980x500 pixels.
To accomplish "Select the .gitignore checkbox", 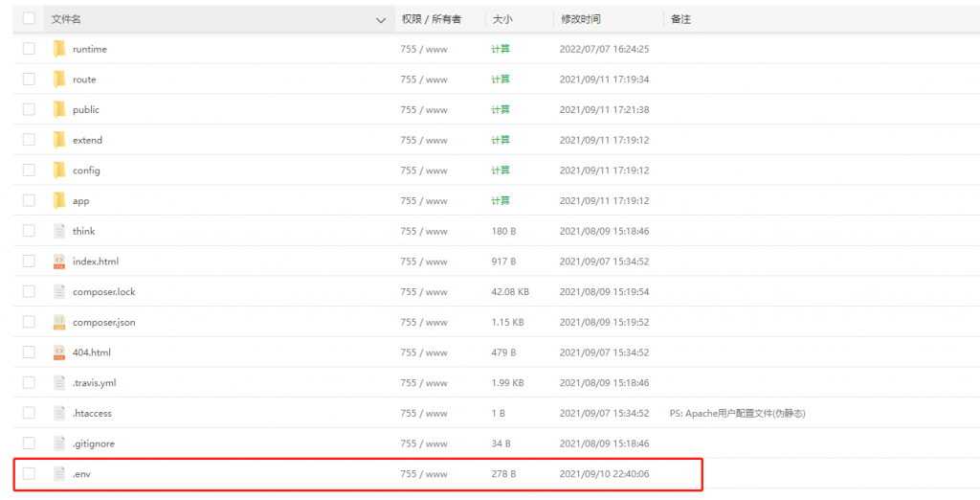I will 29,443.
